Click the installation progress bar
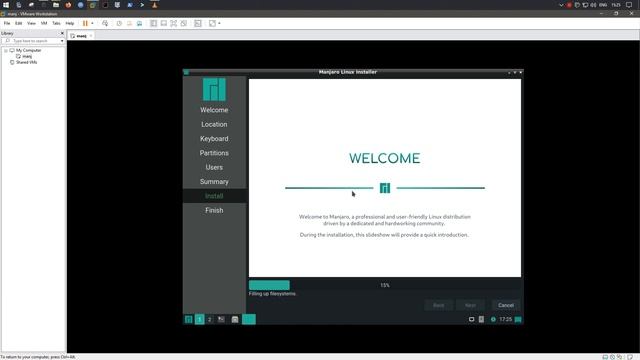This screenshot has height=360, width=640. coord(384,285)
